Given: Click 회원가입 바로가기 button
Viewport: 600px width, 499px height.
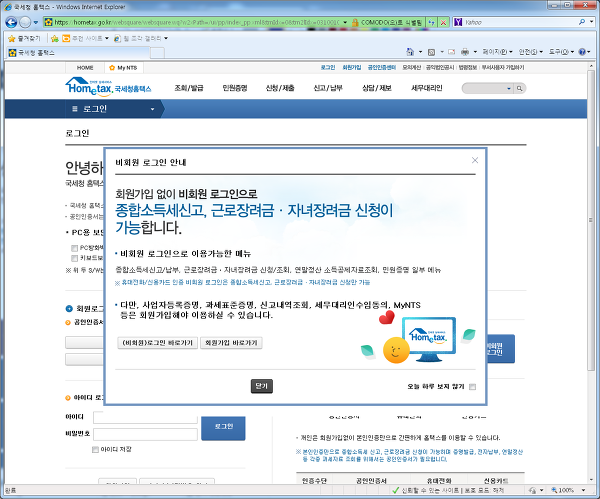Looking at the screenshot, I should click(x=231, y=342).
